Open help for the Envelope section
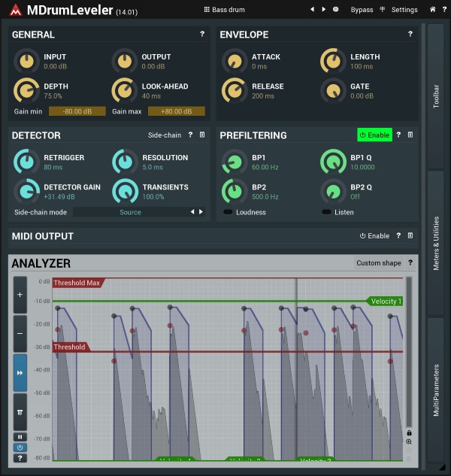 coord(410,35)
